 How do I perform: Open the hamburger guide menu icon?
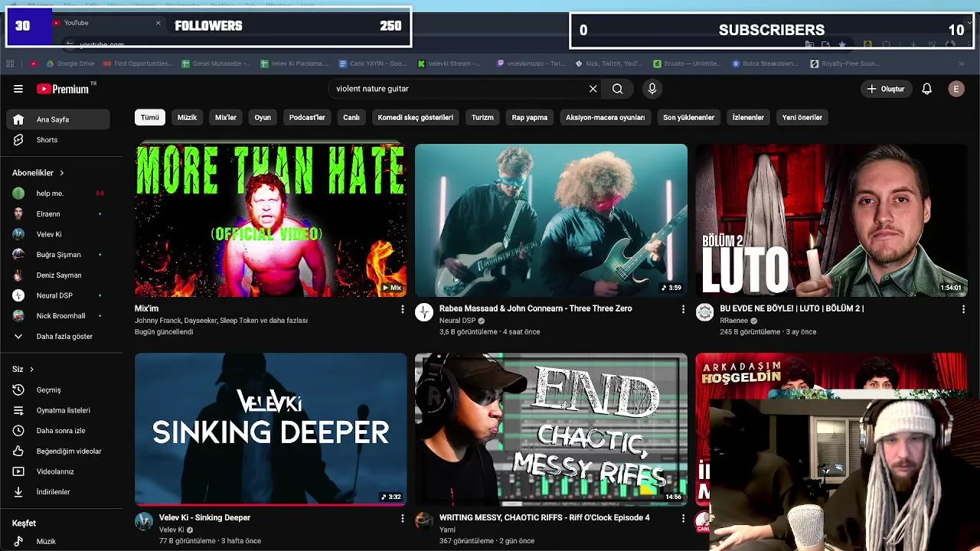(18, 89)
